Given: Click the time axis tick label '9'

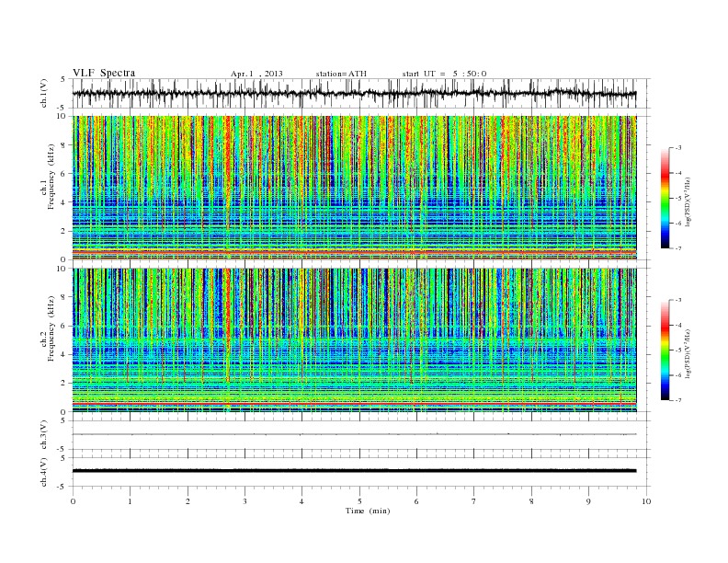Looking at the screenshot, I should [588, 501].
